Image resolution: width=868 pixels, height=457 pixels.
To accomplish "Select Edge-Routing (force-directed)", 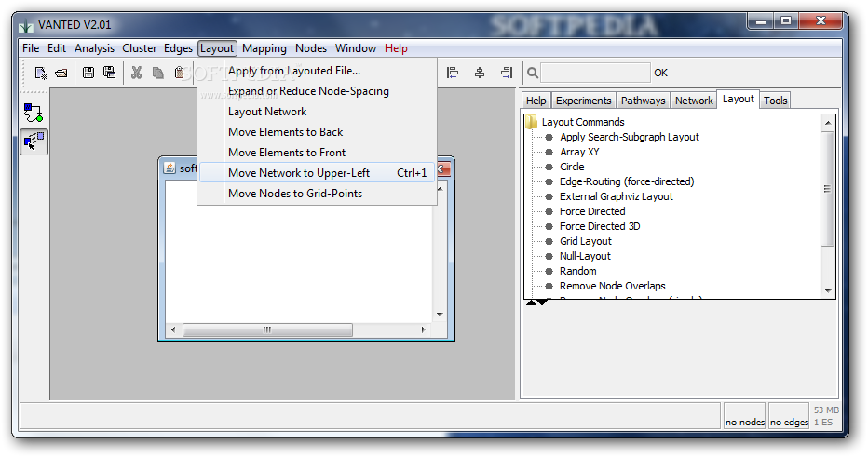I will (x=627, y=181).
